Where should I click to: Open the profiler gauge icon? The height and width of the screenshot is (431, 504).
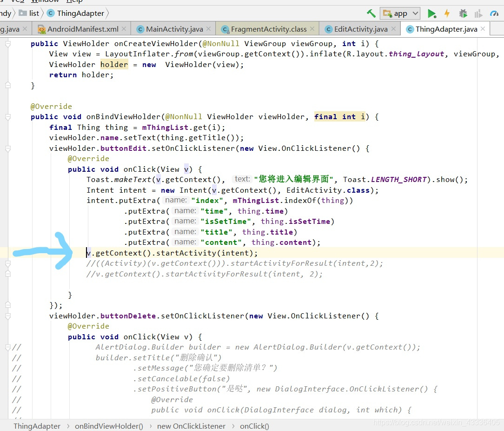coord(494,13)
